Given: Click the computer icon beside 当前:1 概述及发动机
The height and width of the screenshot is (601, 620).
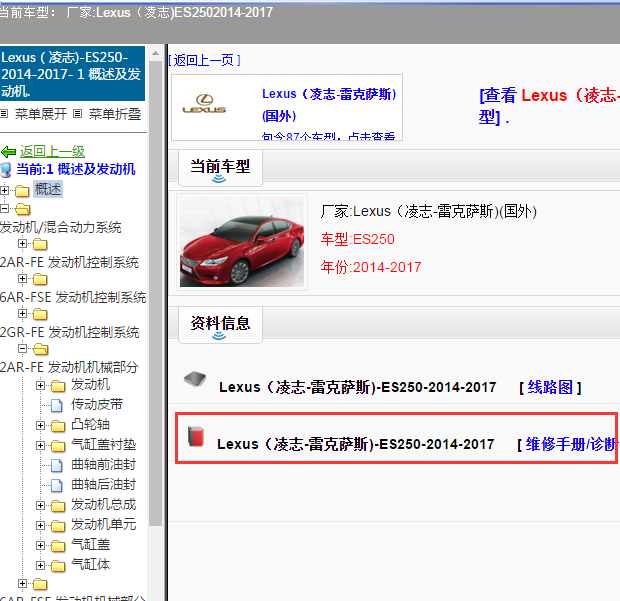Looking at the screenshot, I should [6, 170].
